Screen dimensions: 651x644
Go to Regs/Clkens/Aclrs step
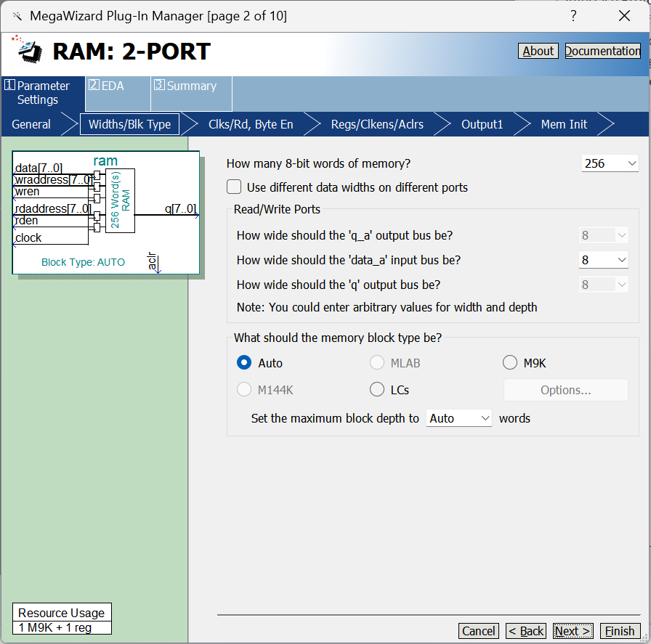pyautogui.click(x=377, y=124)
